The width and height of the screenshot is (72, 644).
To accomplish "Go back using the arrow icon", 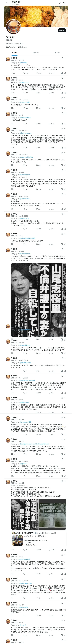I will (x=7, y=3).
